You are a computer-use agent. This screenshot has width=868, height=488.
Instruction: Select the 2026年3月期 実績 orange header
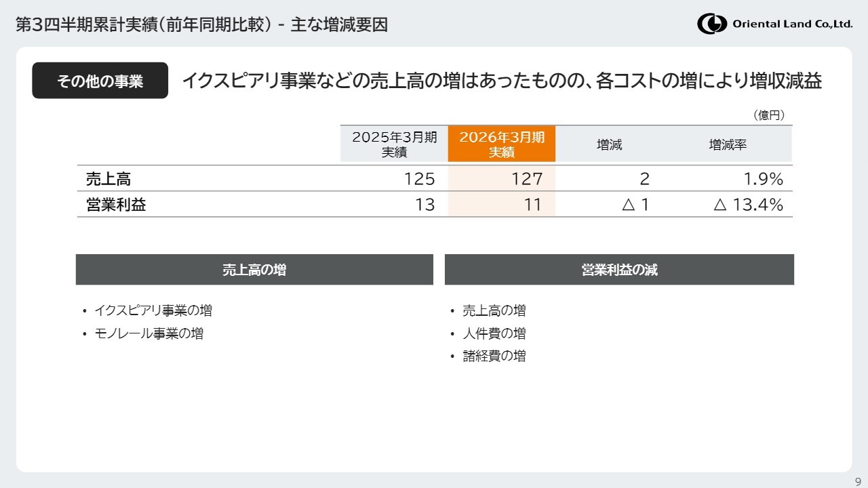pos(502,144)
